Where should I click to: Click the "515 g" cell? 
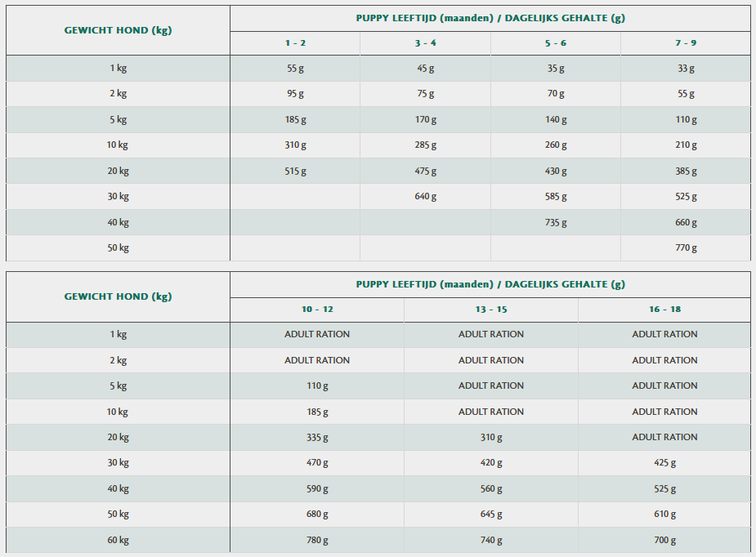[295, 172]
